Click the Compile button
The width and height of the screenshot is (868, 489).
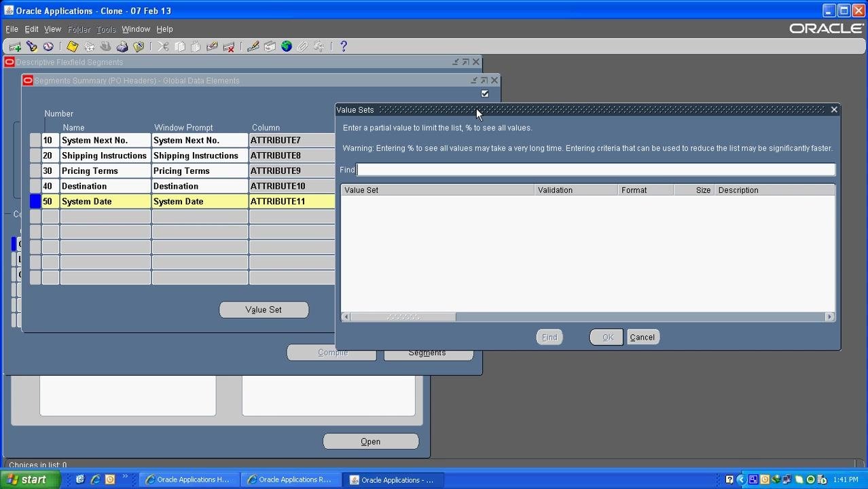[x=332, y=353]
